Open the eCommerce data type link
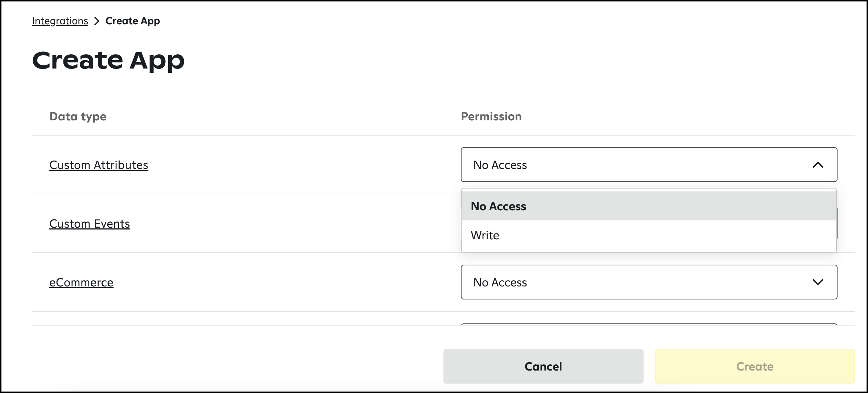 [81, 282]
